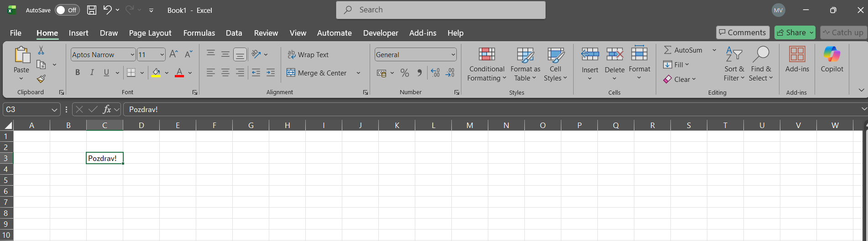Toggle Wrap Text
The width and height of the screenshot is (868, 241).
pyautogui.click(x=308, y=54)
